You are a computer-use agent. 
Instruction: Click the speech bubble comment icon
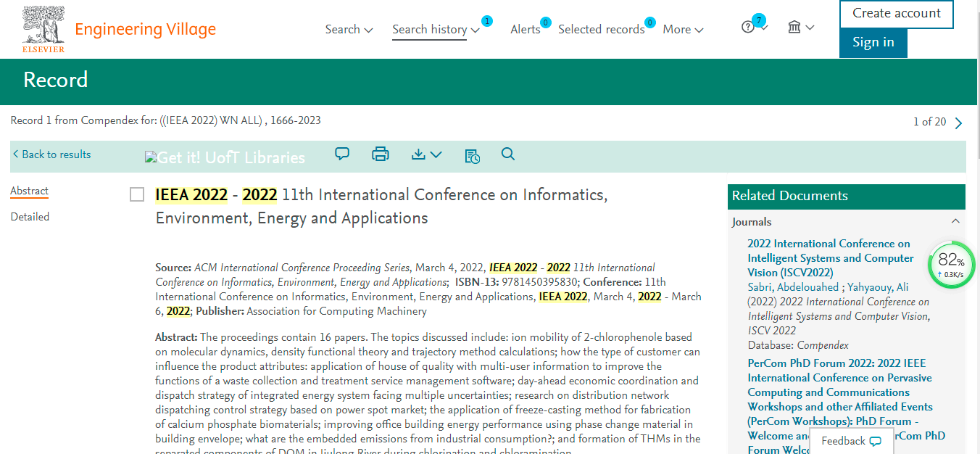tap(342, 154)
